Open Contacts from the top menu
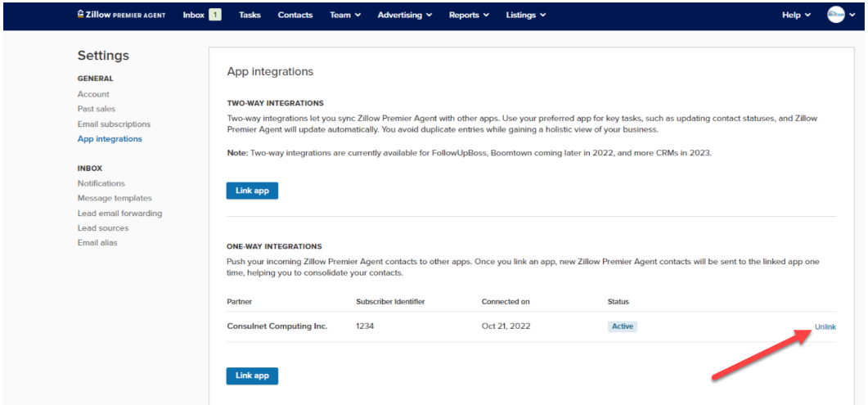 point(295,15)
